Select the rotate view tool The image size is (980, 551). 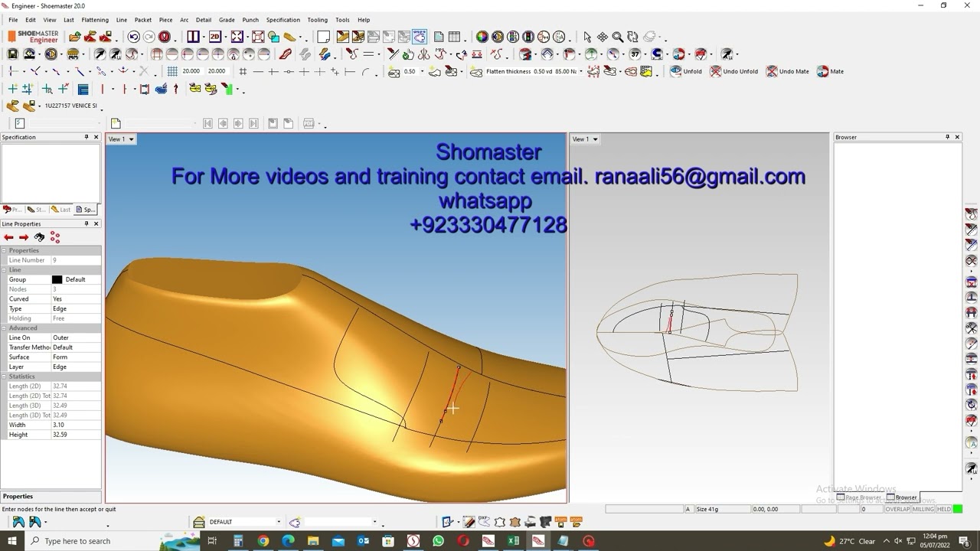[x=632, y=37]
